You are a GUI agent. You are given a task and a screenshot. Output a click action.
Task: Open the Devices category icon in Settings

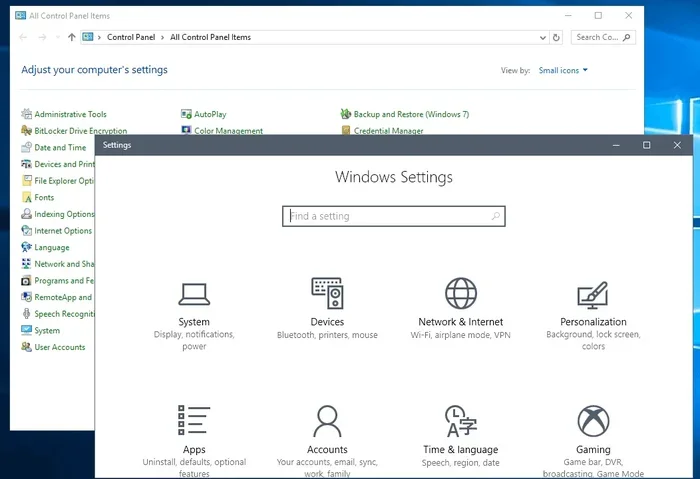click(x=327, y=293)
